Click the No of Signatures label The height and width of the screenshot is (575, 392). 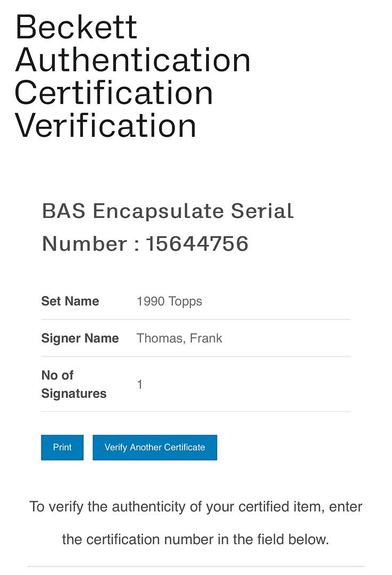coord(73,384)
